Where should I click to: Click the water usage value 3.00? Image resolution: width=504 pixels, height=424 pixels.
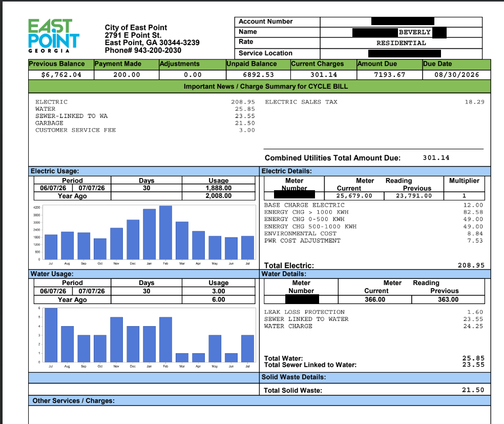click(219, 291)
